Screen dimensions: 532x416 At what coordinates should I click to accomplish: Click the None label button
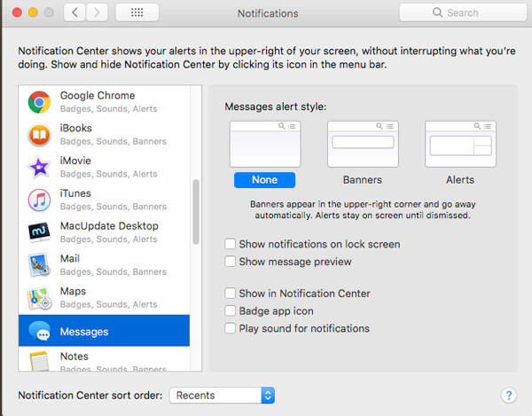[264, 180]
